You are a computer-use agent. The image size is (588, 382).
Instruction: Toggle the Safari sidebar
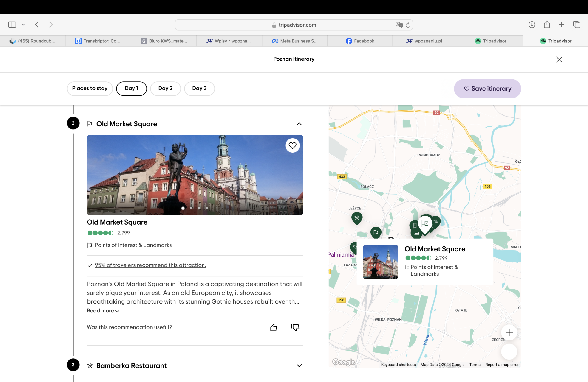click(x=12, y=24)
